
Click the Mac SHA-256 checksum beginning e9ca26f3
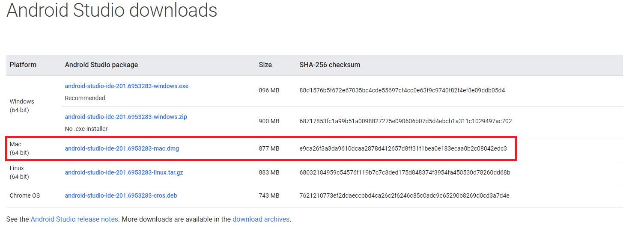403,148
